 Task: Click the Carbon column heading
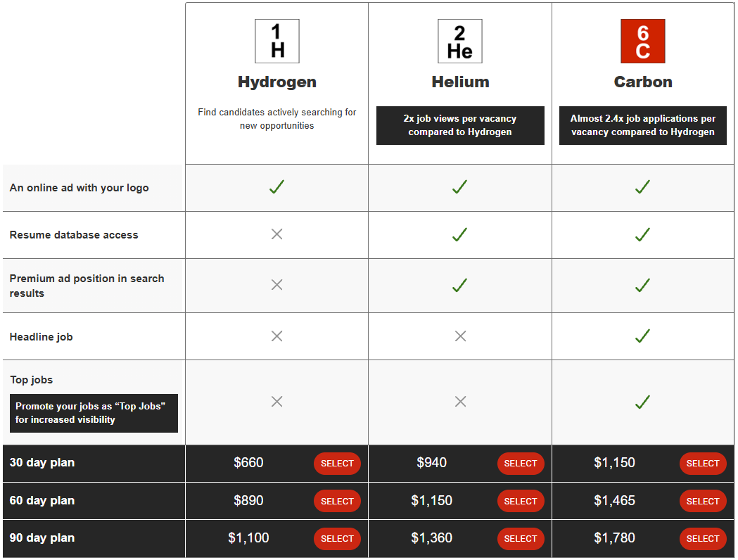(x=642, y=82)
